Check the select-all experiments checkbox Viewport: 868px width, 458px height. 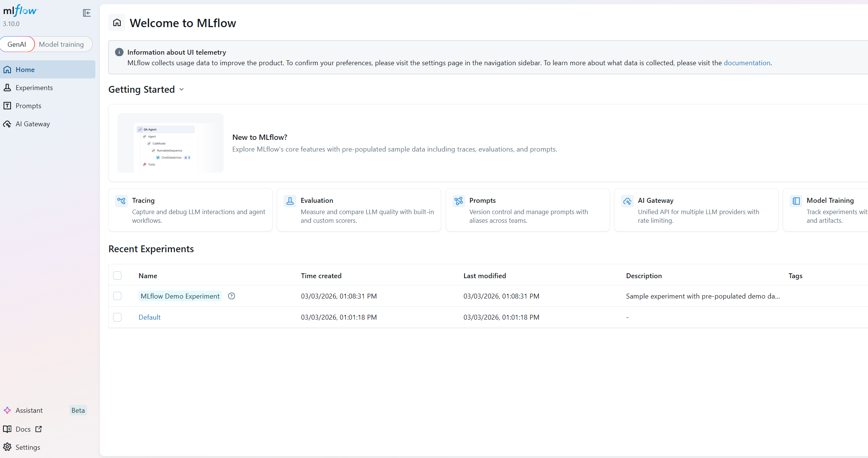(117, 276)
